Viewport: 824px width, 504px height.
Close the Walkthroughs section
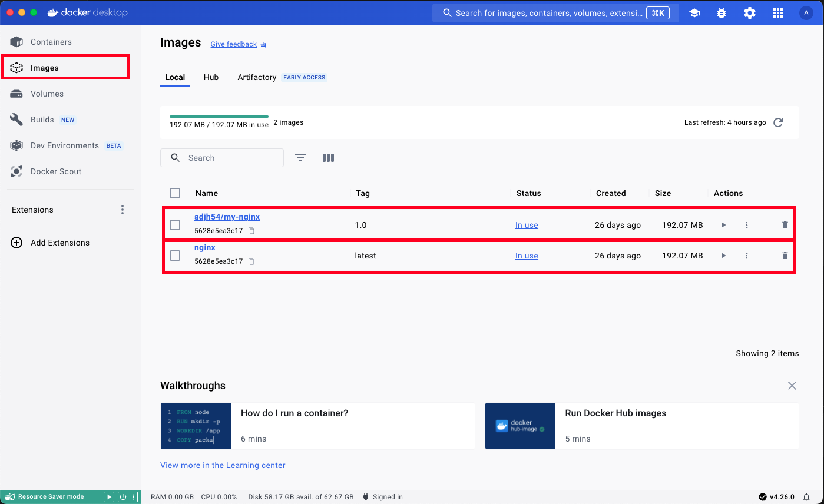[792, 386]
